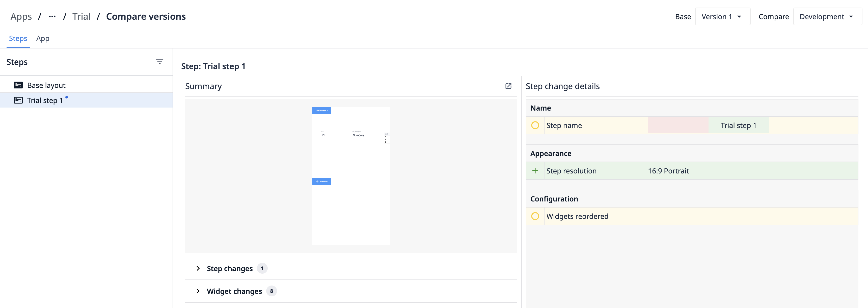Image resolution: width=868 pixels, height=308 pixels.
Task: Select Base layout in steps list
Action: pos(86,85)
